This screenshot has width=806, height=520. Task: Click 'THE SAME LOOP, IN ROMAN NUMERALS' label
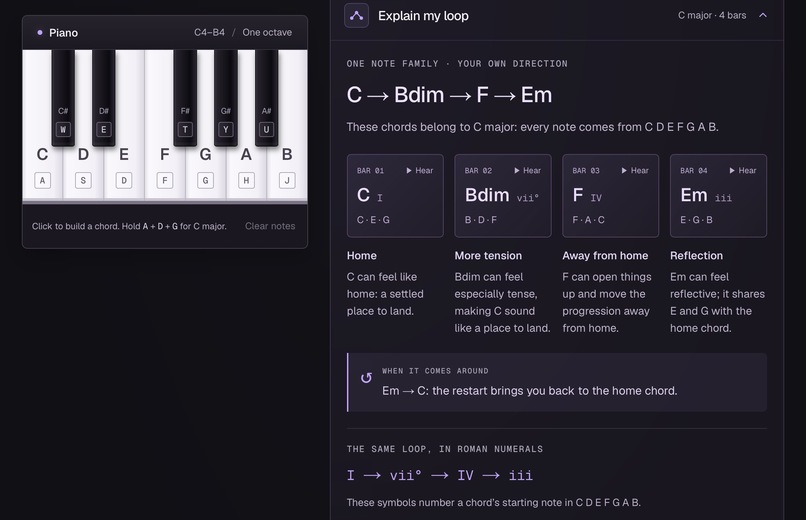[445, 449]
